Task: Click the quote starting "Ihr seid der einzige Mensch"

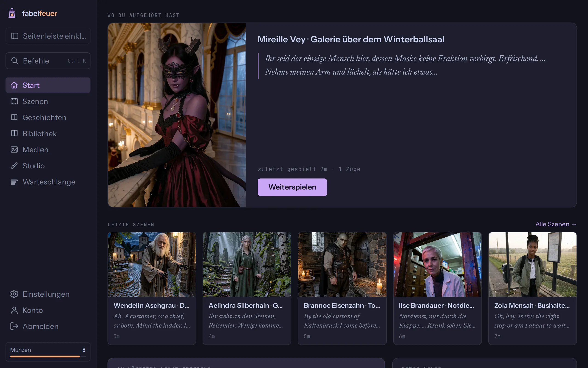Action: pos(405,65)
